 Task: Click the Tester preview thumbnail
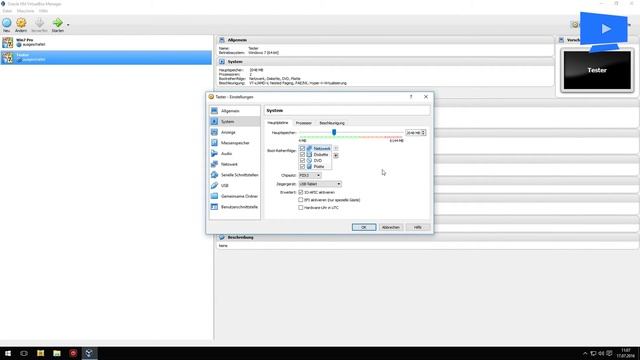(x=597, y=70)
